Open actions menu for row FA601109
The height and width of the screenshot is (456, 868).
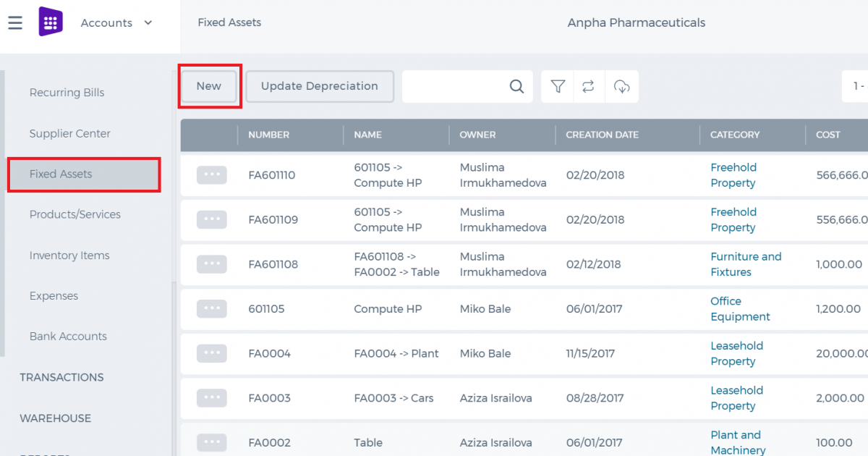[x=211, y=219]
